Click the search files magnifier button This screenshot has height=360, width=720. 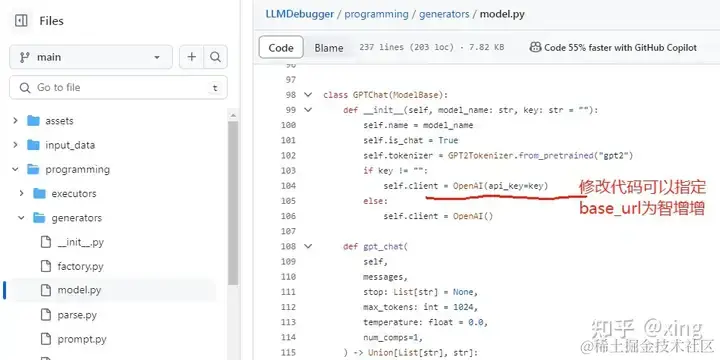point(215,57)
